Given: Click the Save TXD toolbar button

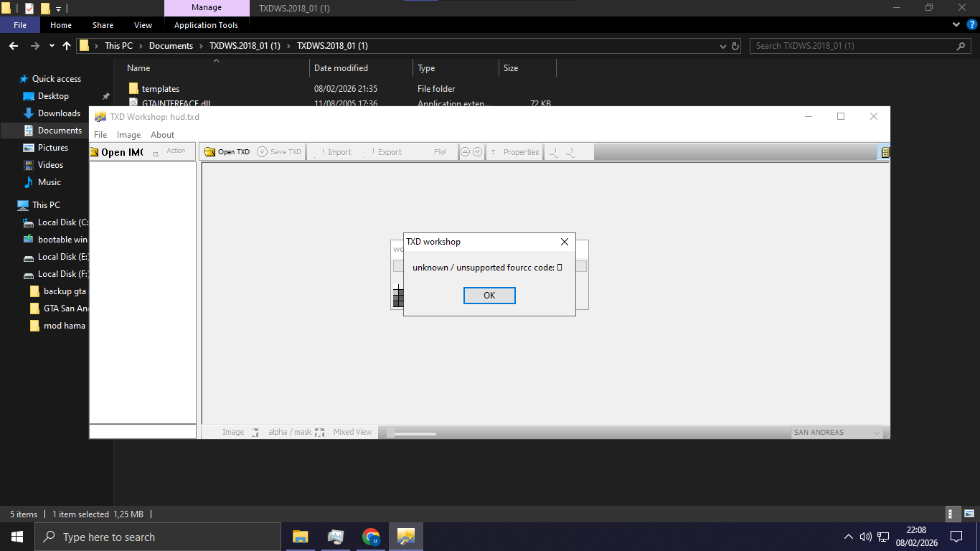Looking at the screenshot, I should [x=280, y=152].
